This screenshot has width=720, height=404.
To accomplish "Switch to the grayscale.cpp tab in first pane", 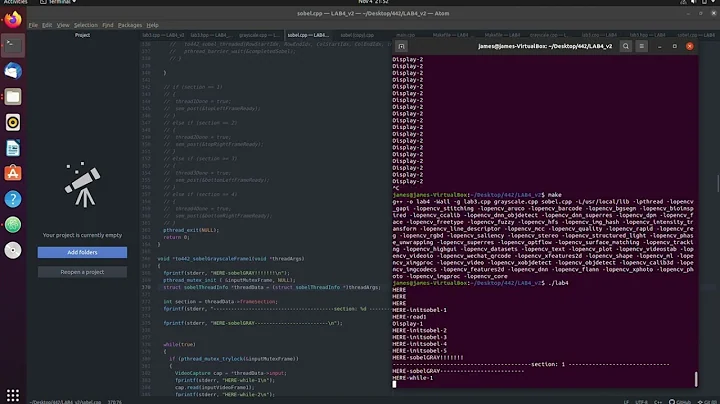I will [259, 35].
